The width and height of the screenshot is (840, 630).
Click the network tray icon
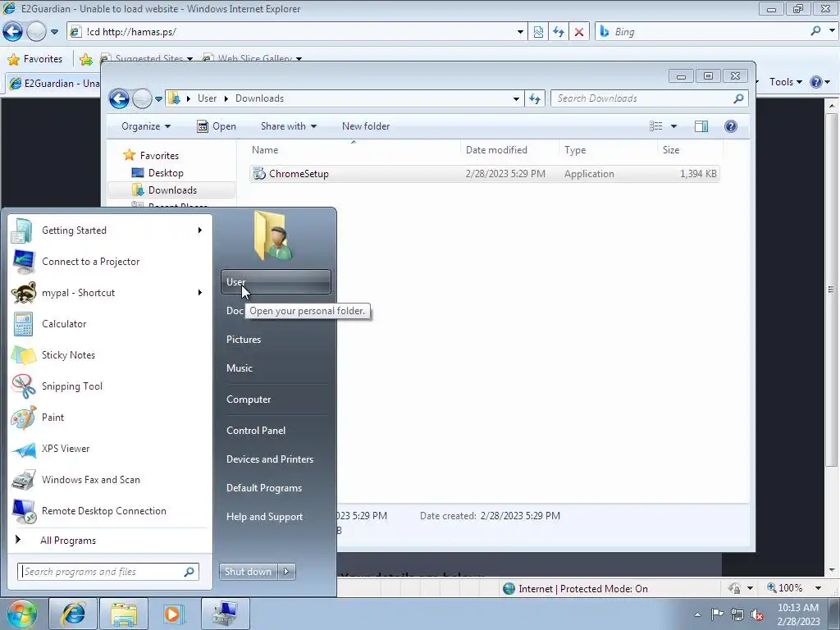click(x=737, y=614)
